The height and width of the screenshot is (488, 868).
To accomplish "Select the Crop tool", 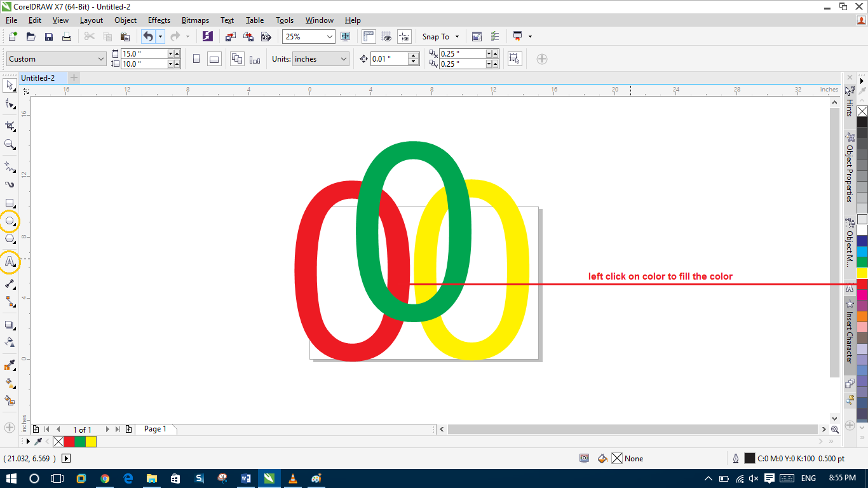I will (x=9, y=125).
